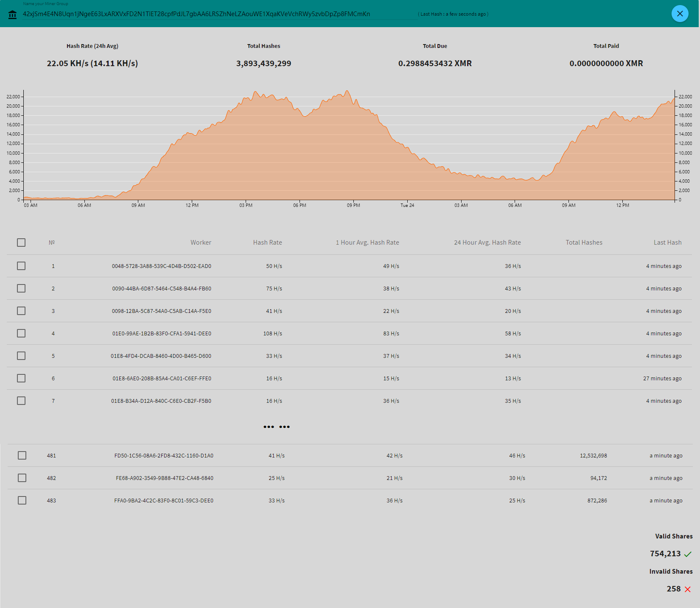The height and width of the screenshot is (608, 700).
Task: Click the red invalid shares X icon
Action: [688, 589]
